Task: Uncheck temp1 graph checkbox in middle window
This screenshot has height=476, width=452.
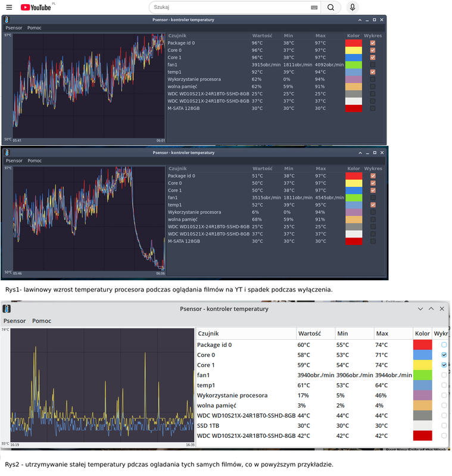Action: [x=373, y=205]
